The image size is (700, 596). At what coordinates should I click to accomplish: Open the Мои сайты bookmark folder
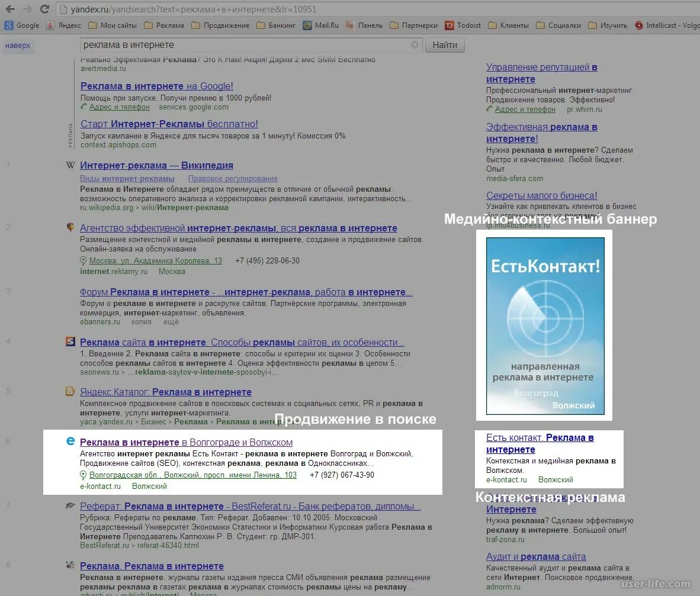pos(113,25)
